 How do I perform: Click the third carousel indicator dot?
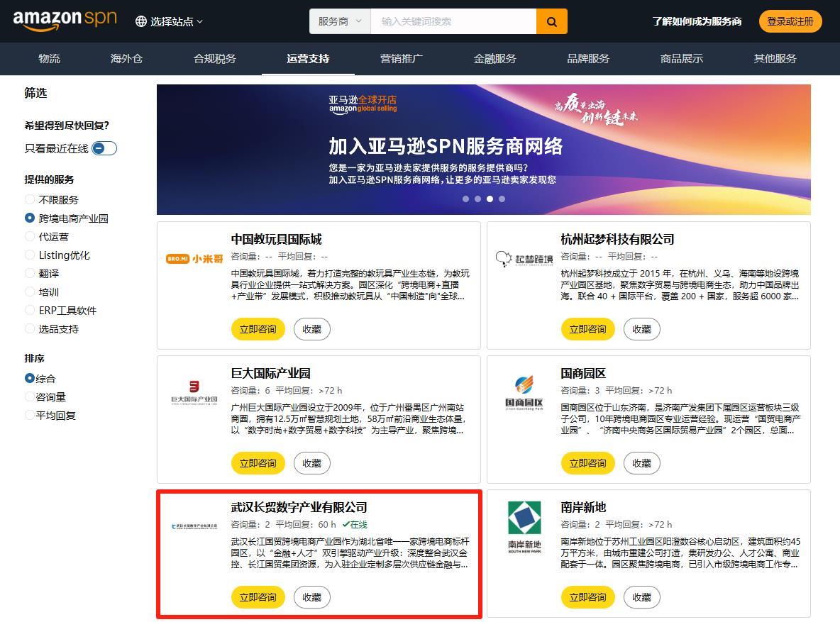click(x=490, y=199)
